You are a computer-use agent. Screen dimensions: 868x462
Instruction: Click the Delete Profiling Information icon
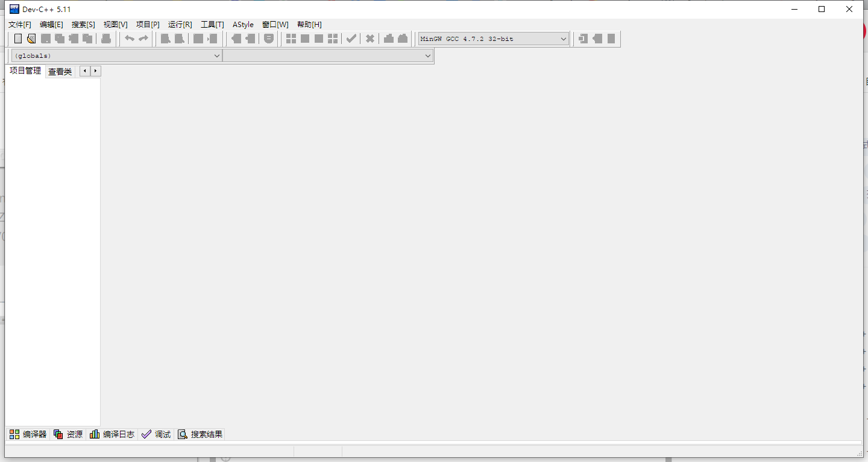pos(403,39)
